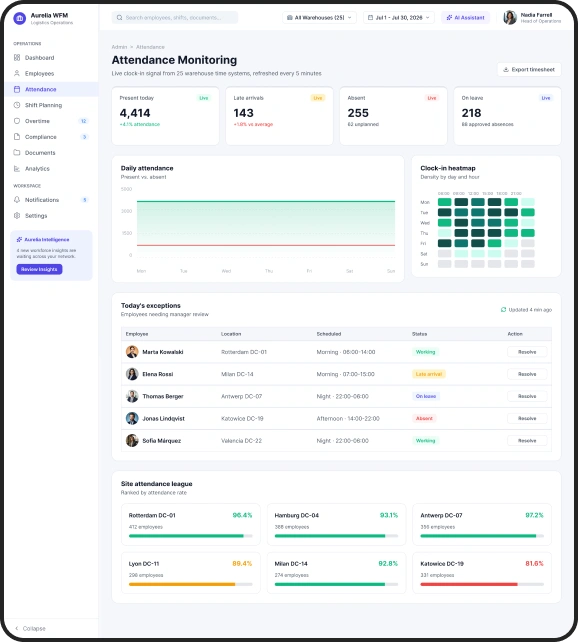Resolve Elena Rossi's exception

(x=527, y=374)
